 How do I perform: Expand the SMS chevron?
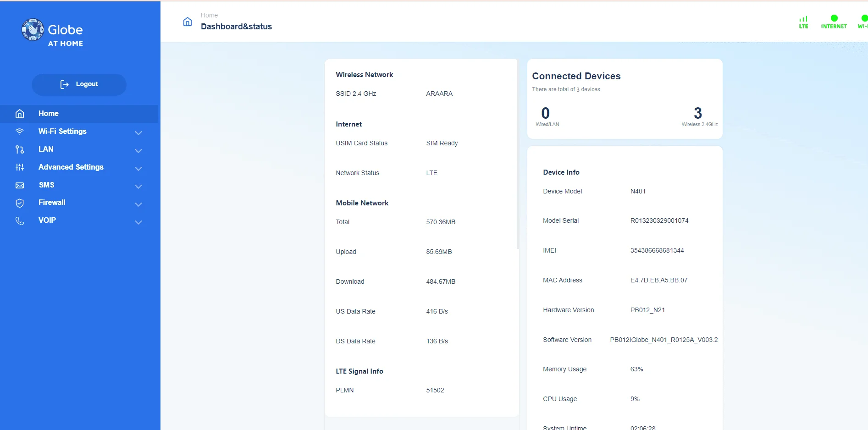click(138, 187)
